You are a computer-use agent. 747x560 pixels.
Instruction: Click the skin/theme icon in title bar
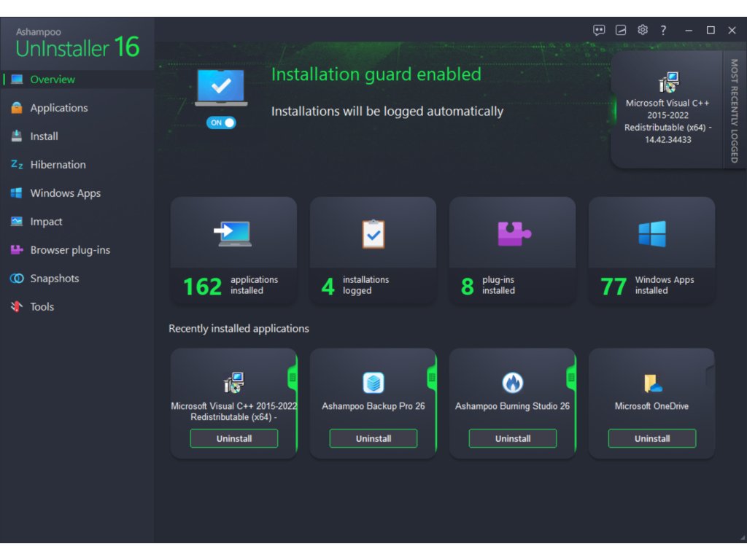(621, 30)
